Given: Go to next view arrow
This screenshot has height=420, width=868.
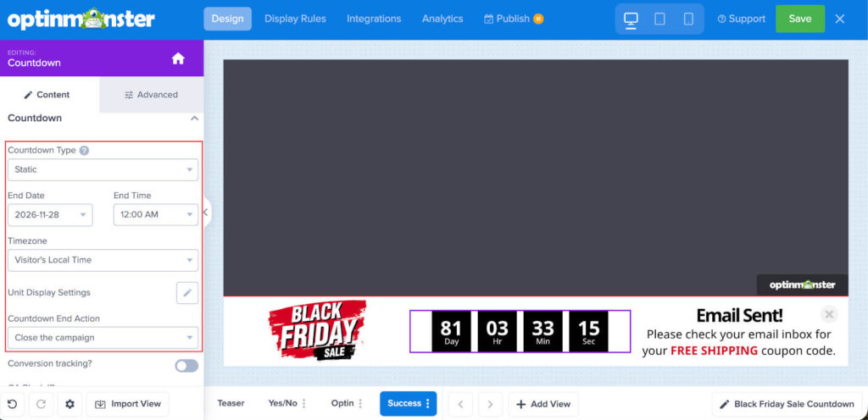Looking at the screenshot, I should tap(490, 404).
